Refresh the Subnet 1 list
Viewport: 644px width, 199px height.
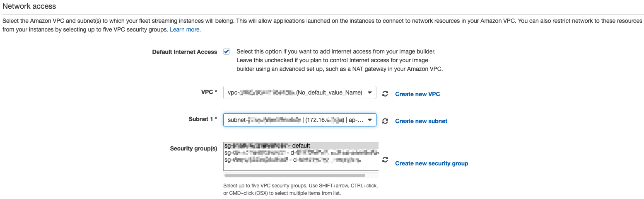[x=385, y=121]
